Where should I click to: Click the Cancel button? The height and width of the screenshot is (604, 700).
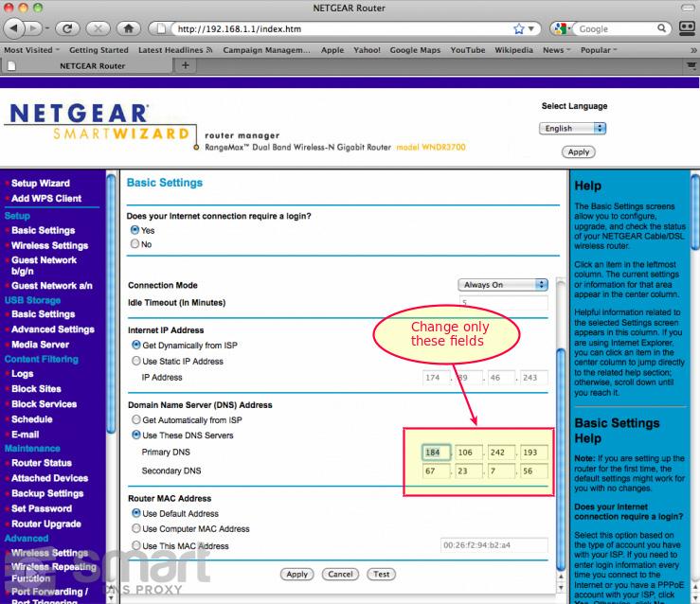(x=340, y=574)
